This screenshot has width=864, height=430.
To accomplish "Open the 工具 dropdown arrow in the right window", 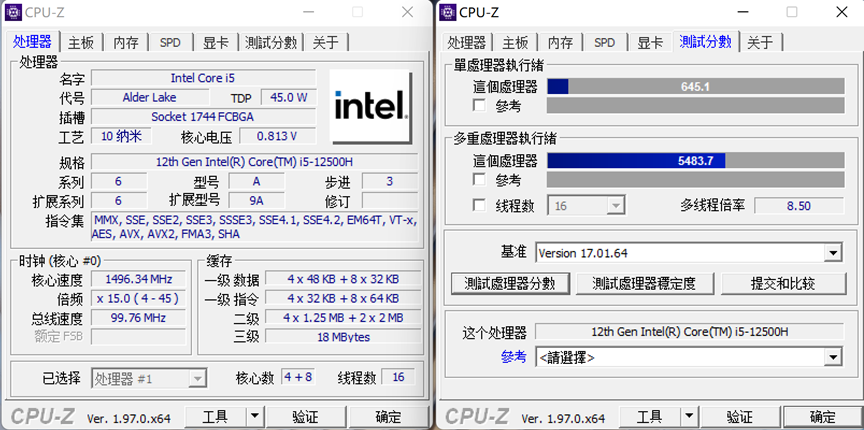I will point(689,417).
